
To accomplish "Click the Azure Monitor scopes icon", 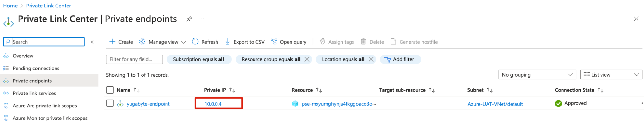I will click(x=6, y=118).
